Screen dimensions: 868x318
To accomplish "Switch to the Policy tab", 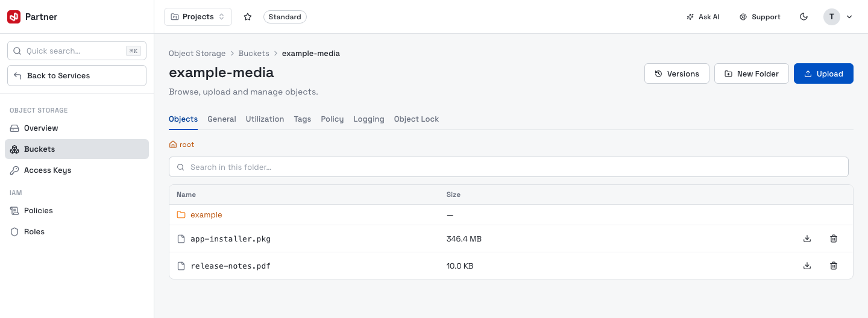I will click(332, 119).
